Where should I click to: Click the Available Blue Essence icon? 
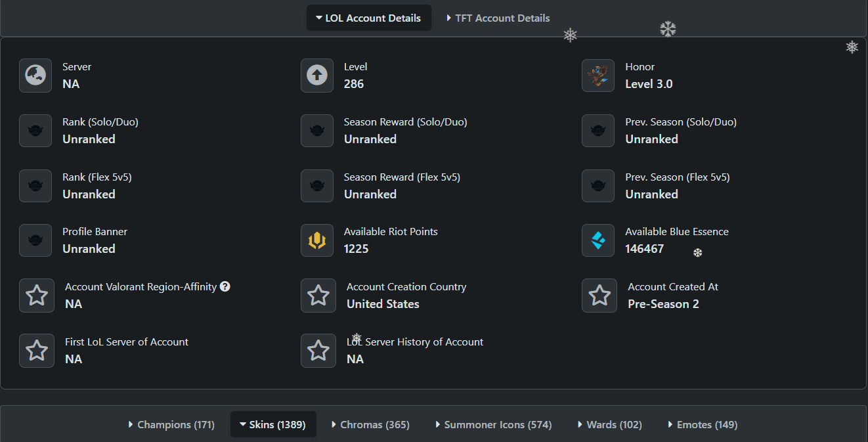pos(598,240)
